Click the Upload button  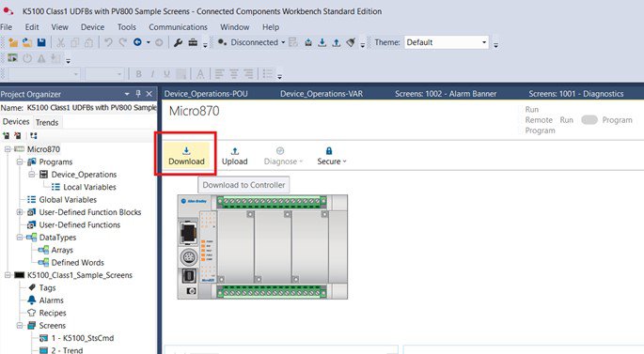(234, 156)
